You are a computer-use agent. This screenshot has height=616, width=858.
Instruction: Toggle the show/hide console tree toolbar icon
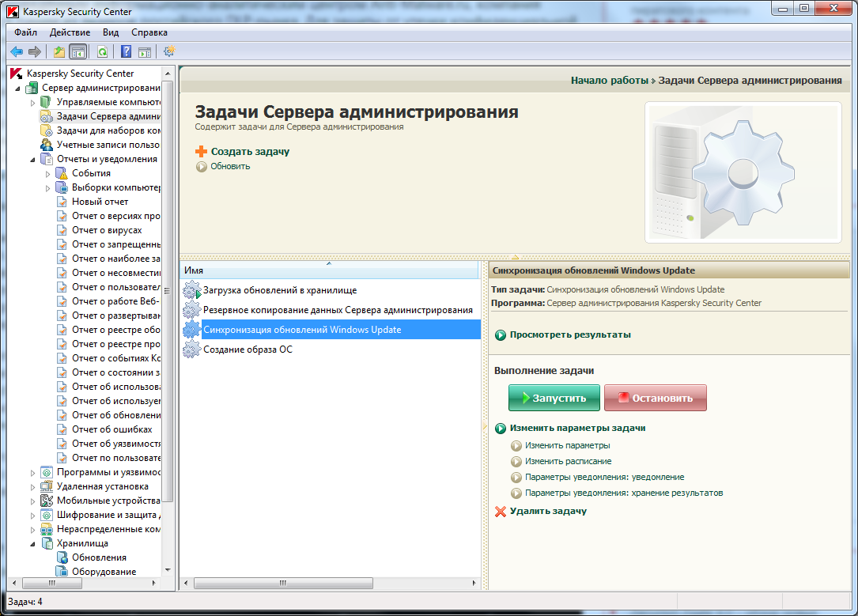[x=78, y=52]
